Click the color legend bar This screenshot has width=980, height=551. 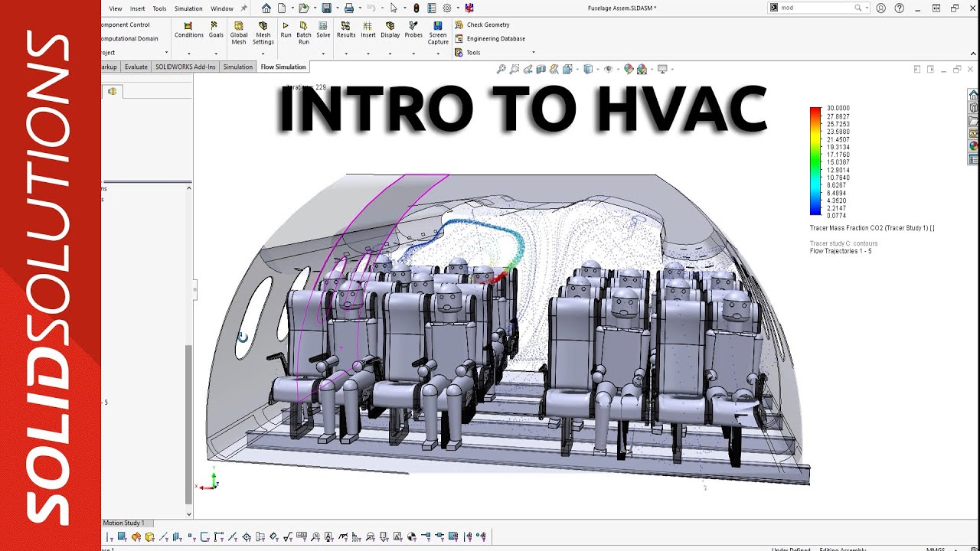tap(815, 161)
